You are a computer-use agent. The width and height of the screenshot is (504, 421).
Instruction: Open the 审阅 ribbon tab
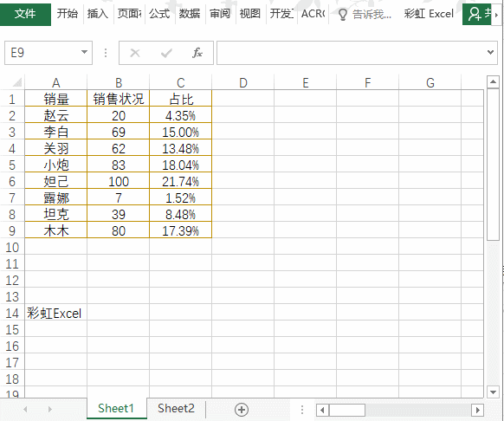point(220,14)
